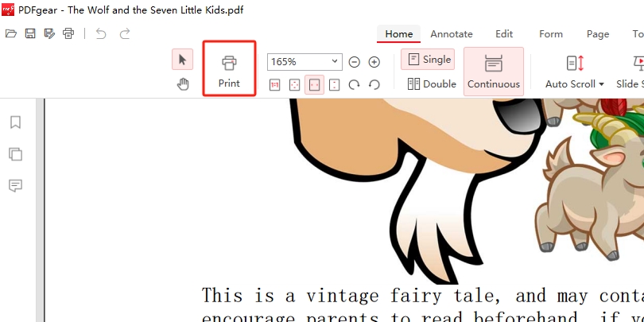The width and height of the screenshot is (644, 322).
Task: Switch to the Home tab
Action: point(399,34)
